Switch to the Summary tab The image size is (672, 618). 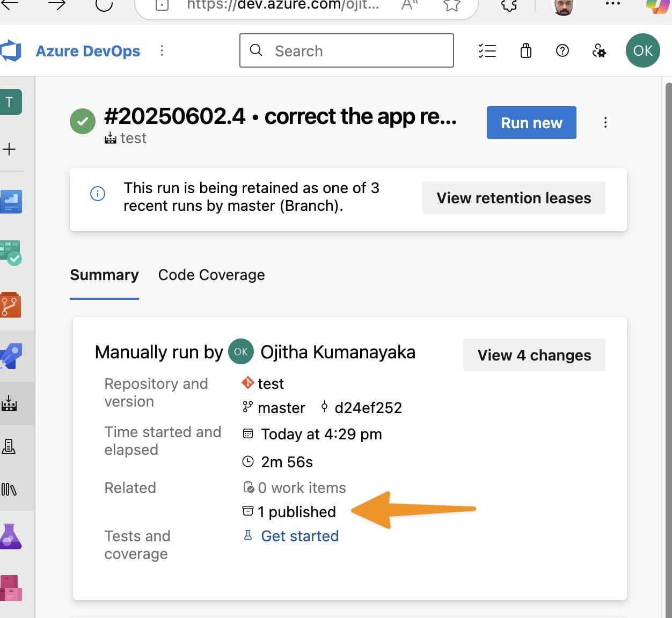coord(104,275)
